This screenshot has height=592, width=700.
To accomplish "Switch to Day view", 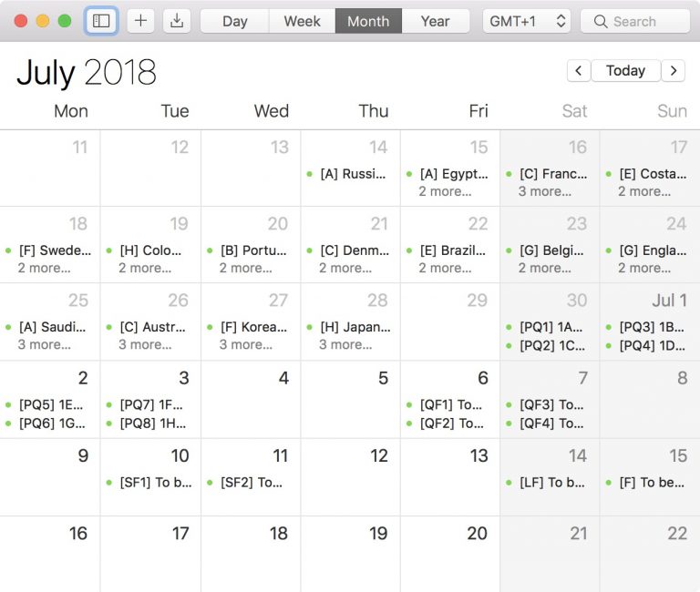I will (x=234, y=21).
